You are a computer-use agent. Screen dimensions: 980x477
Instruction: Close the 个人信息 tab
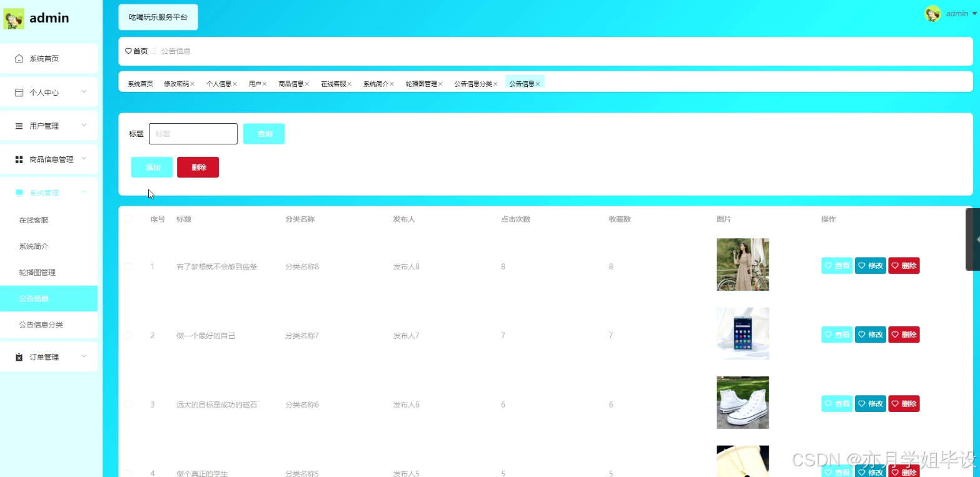[235, 84]
